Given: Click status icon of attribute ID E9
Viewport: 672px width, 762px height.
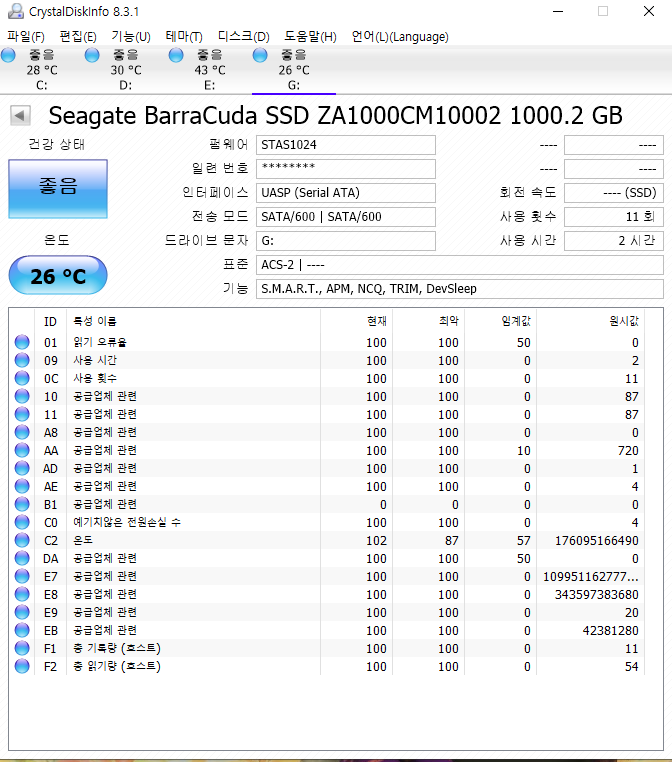Looking at the screenshot, I should point(22,612).
